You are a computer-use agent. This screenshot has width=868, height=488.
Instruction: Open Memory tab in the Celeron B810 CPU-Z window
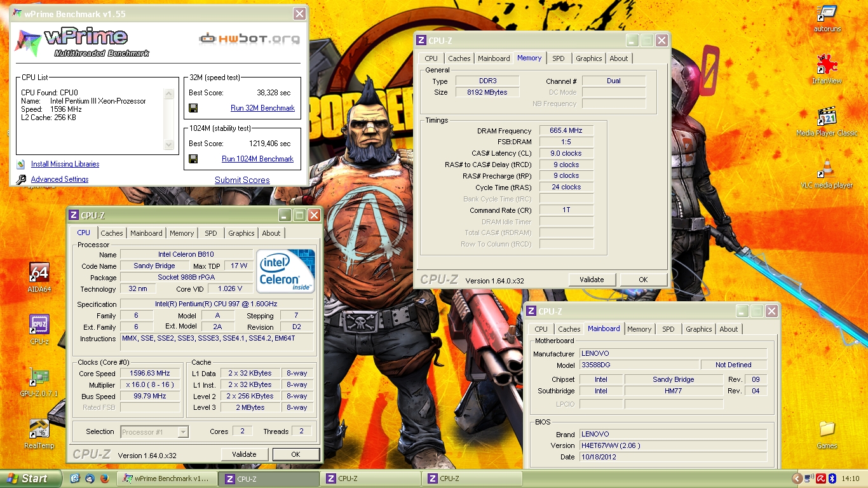pos(182,233)
